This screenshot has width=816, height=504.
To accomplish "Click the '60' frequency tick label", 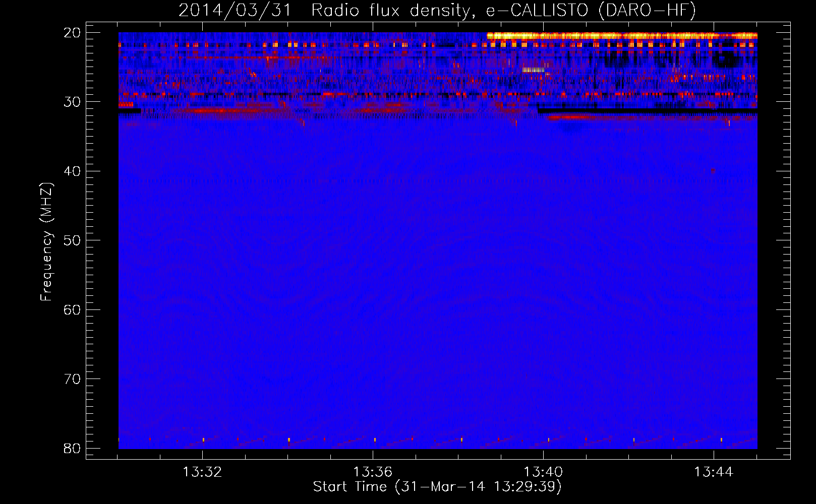I will (72, 309).
